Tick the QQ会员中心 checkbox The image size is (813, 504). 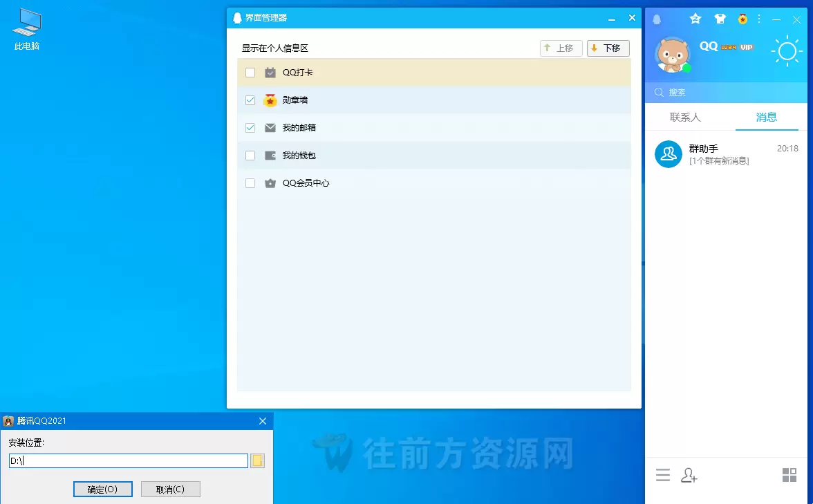click(x=250, y=183)
